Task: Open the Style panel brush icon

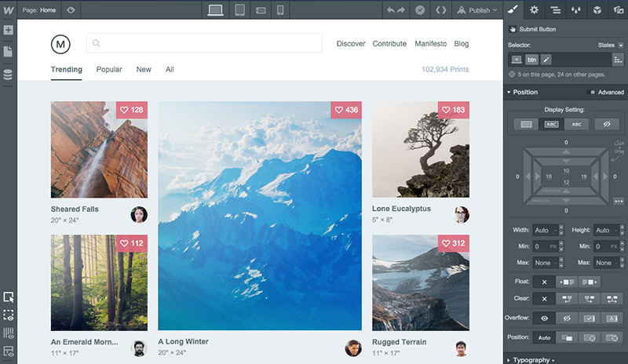Action: tap(513, 10)
